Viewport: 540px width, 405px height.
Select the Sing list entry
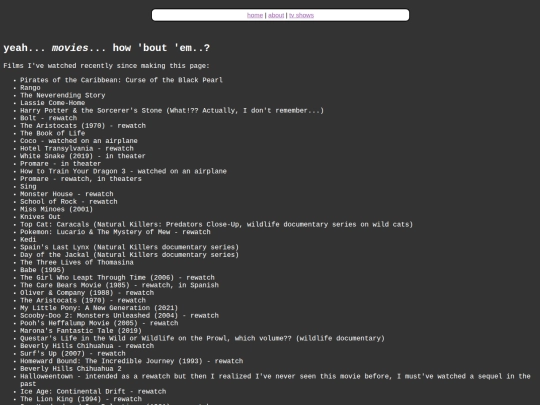click(x=28, y=186)
